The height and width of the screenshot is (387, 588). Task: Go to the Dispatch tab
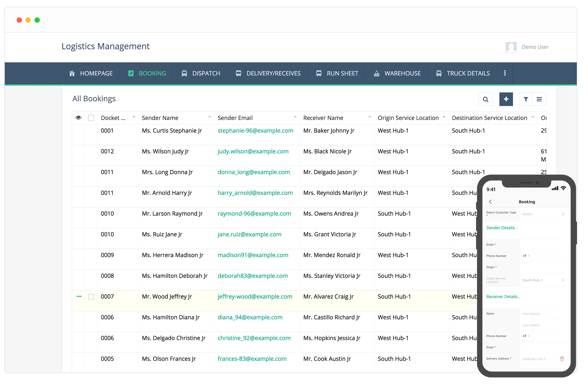click(200, 73)
